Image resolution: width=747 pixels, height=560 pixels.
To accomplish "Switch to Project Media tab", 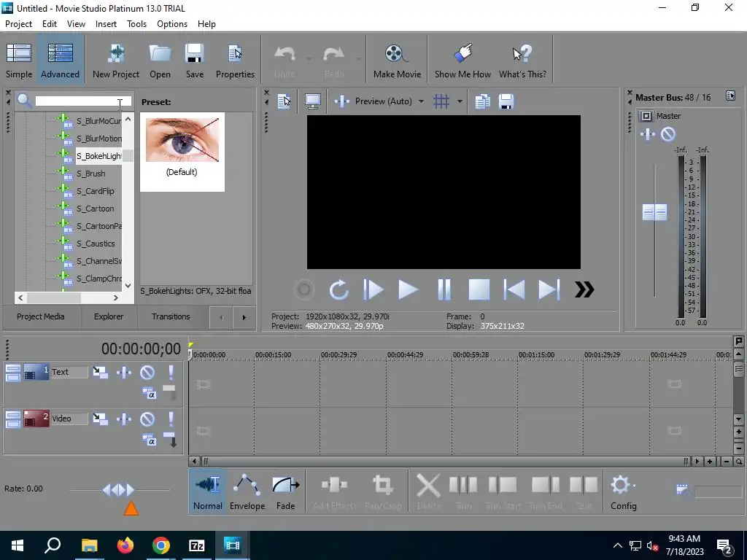I will [x=41, y=316].
